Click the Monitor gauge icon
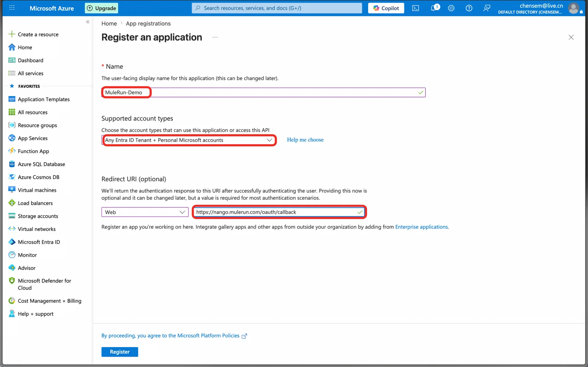The height and width of the screenshot is (367, 588). 12,255
